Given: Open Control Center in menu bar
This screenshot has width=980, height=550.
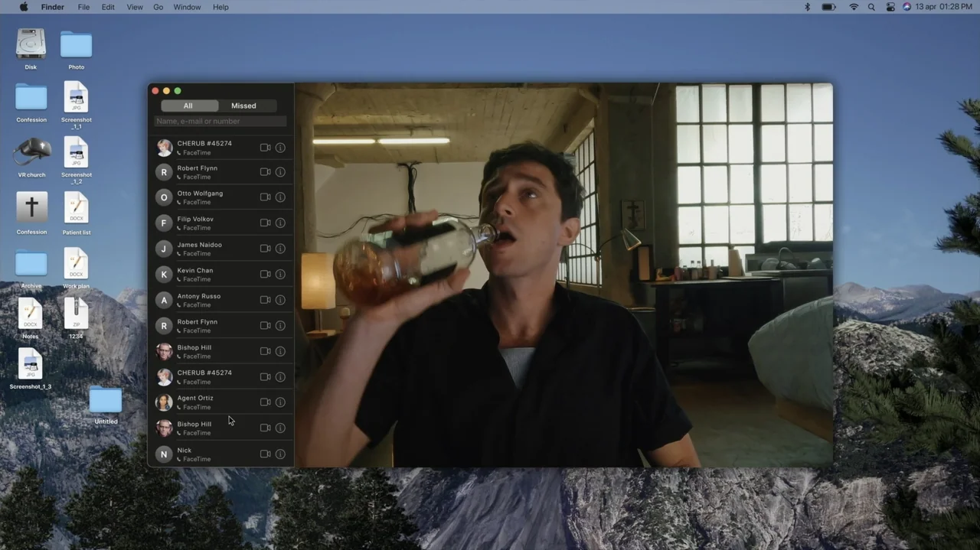Looking at the screenshot, I should (x=890, y=7).
